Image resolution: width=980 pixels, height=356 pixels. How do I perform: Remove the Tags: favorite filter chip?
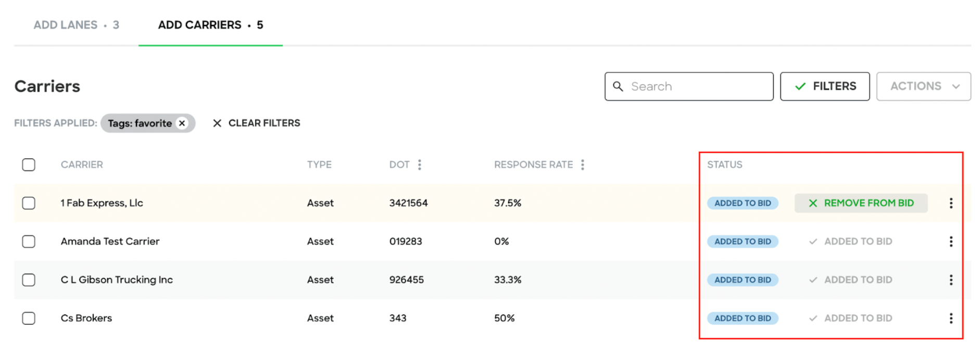tap(182, 123)
